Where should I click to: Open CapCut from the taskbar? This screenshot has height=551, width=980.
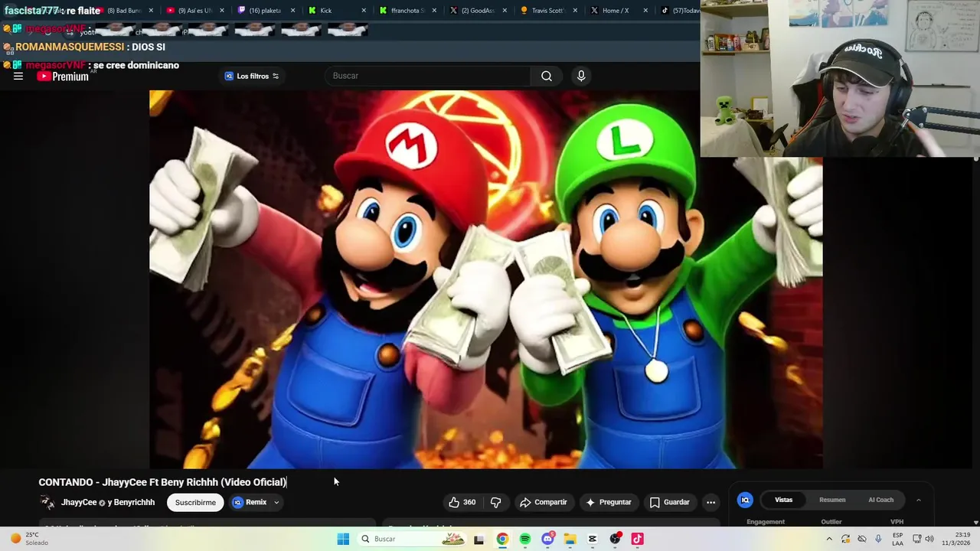click(x=592, y=539)
